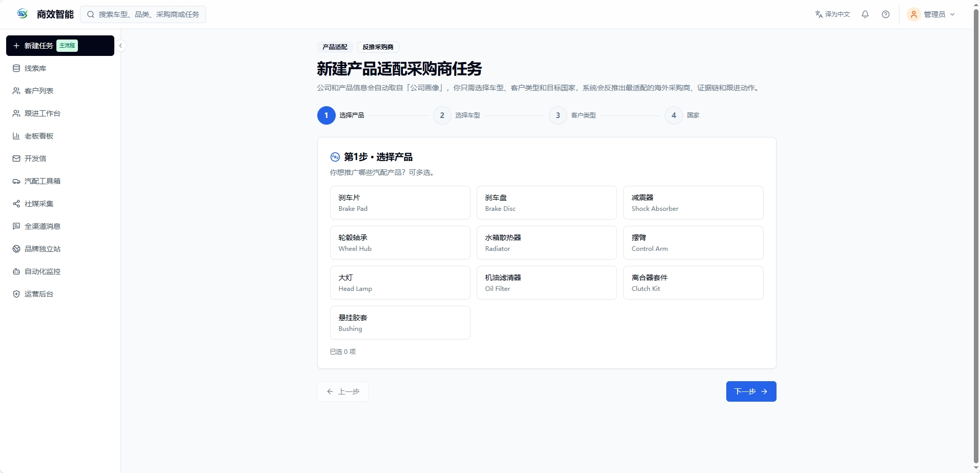Click the plus icon on 新建任务
Viewport: 980px width, 473px height.
tap(16, 46)
